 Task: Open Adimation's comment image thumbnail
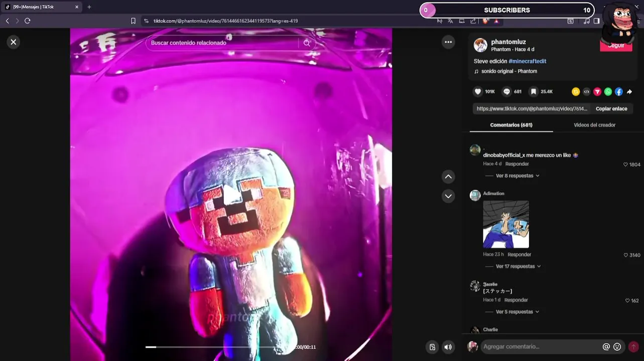point(505,224)
